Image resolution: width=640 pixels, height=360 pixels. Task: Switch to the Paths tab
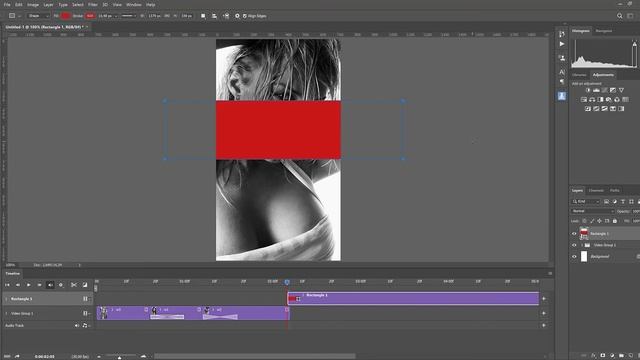[614, 191]
